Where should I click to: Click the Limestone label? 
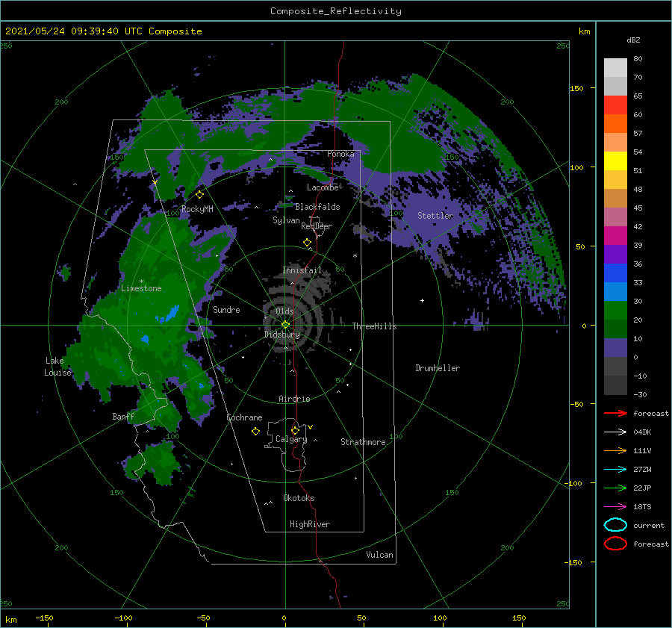pyautogui.click(x=141, y=288)
